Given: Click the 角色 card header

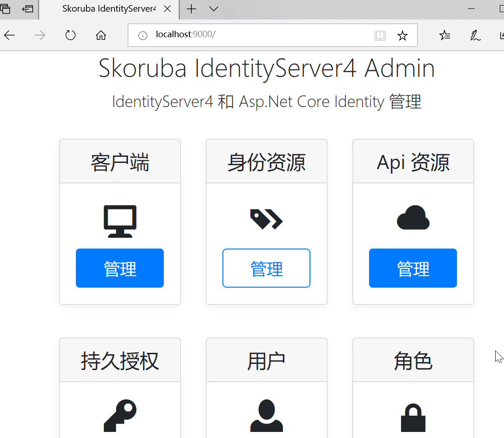Looking at the screenshot, I should pyautogui.click(x=413, y=360).
